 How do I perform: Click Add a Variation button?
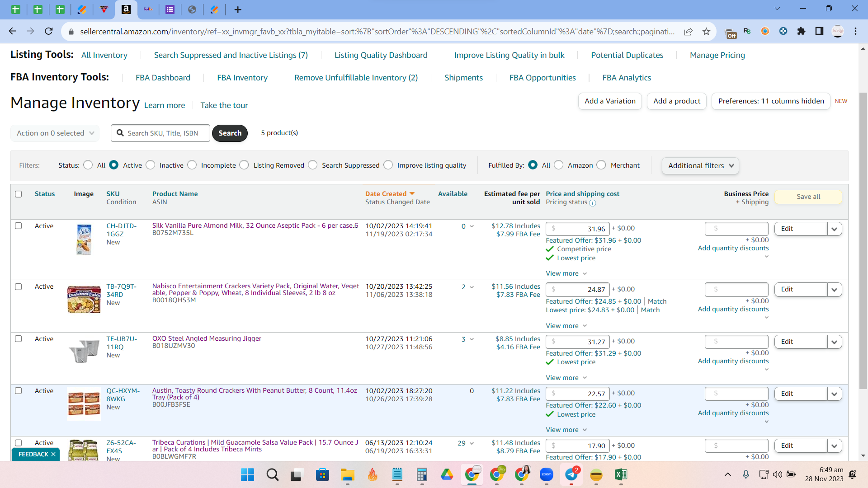(x=610, y=101)
